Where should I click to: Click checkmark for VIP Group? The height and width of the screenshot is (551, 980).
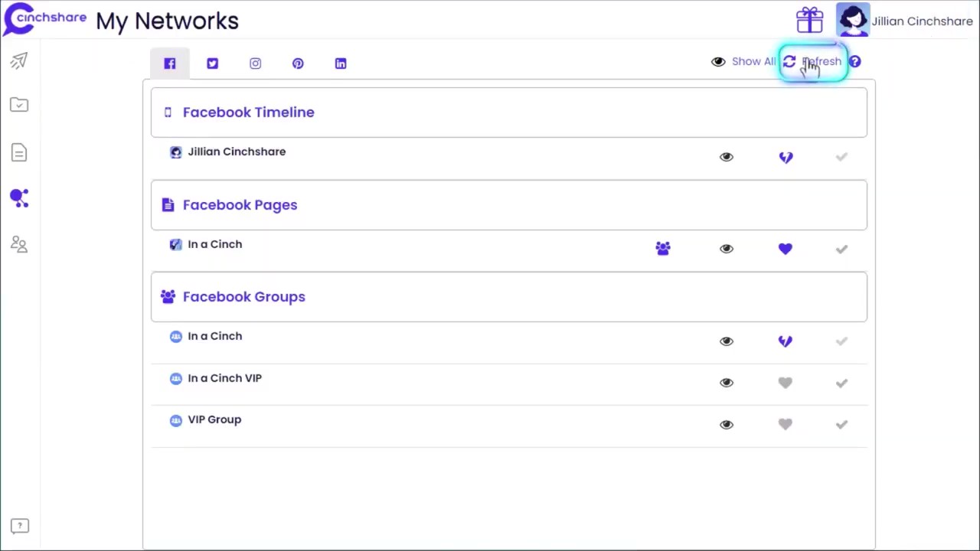click(841, 425)
